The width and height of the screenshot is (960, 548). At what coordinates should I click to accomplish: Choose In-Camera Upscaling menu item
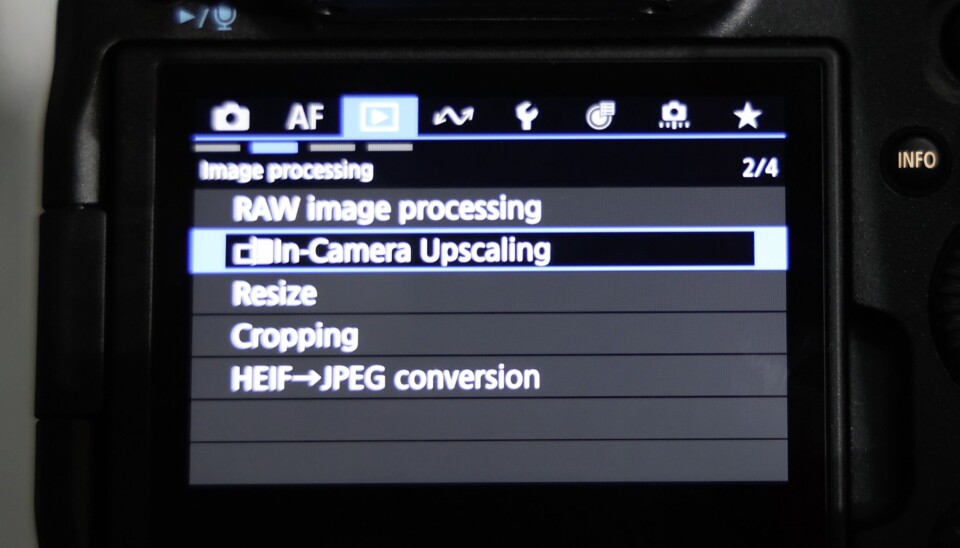click(488, 250)
